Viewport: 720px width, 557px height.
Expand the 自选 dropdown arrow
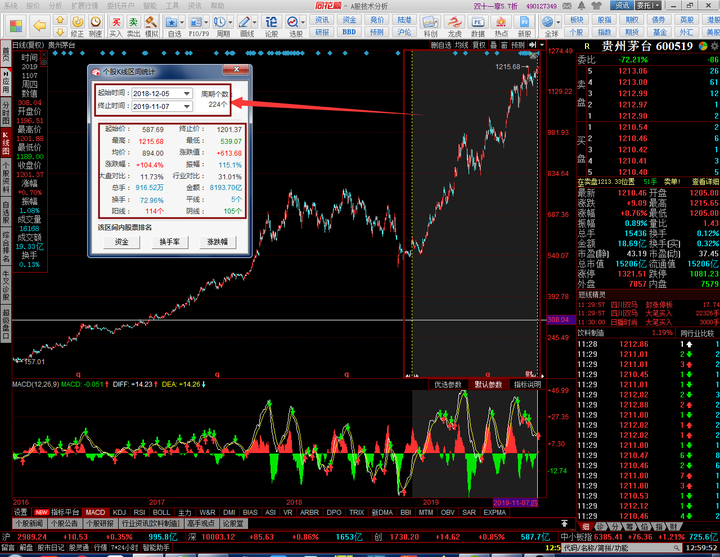pyautogui.click(x=182, y=22)
